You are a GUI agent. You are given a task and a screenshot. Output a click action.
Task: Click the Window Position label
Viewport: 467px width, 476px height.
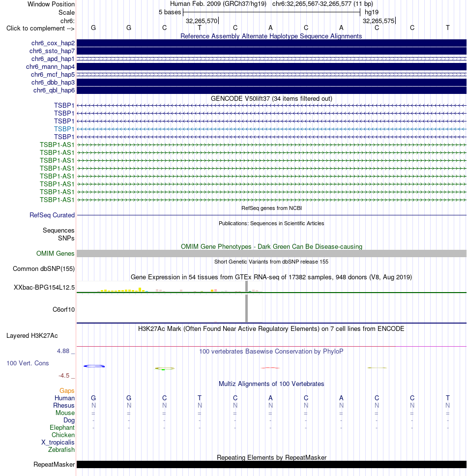[x=51, y=4]
